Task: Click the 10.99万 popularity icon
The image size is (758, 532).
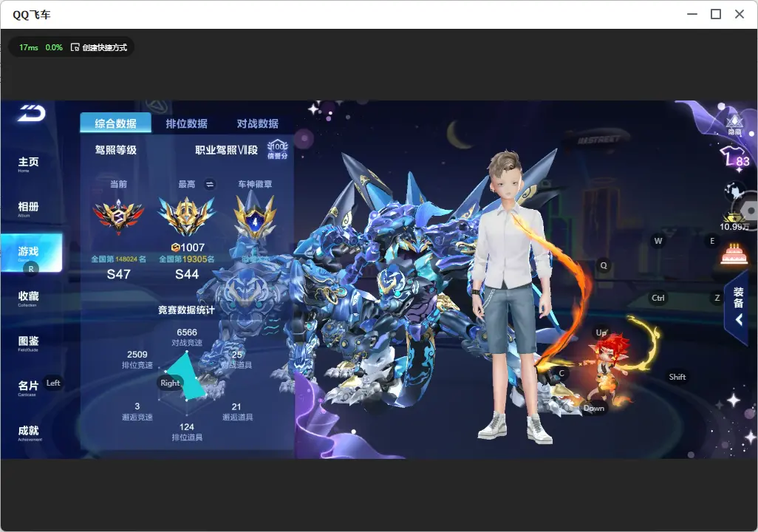Action: pyautogui.click(x=735, y=222)
